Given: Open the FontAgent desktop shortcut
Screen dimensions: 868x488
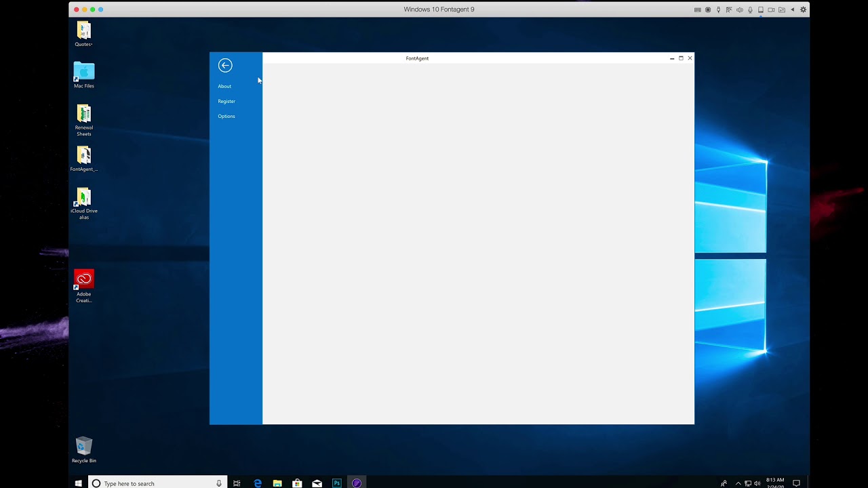Looking at the screenshot, I should 83,159.
